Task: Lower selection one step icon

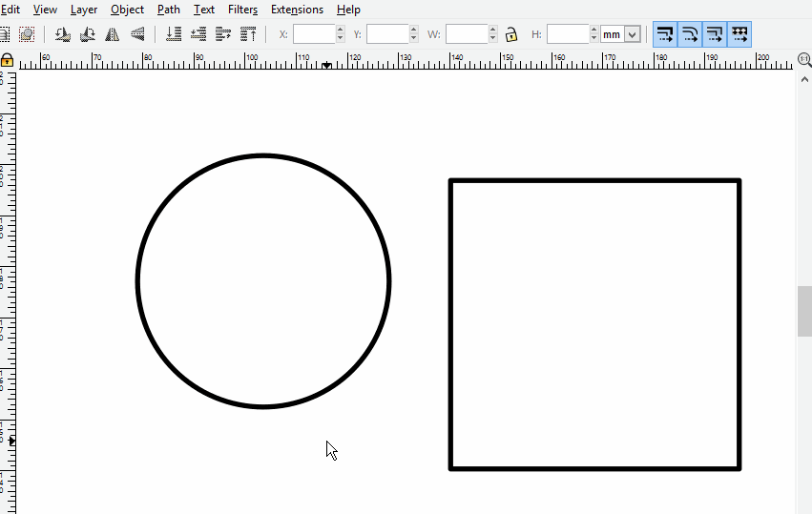Action: (198, 34)
